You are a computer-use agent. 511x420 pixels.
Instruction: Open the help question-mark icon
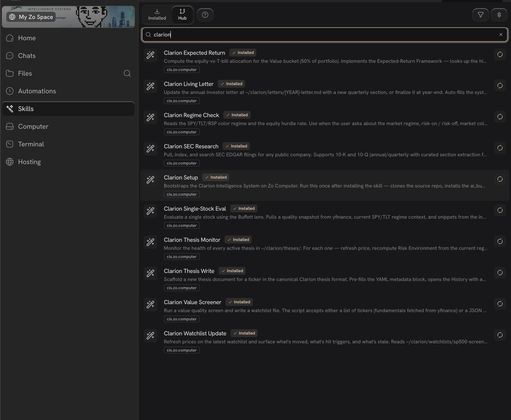pyautogui.click(x=205, y=15)
